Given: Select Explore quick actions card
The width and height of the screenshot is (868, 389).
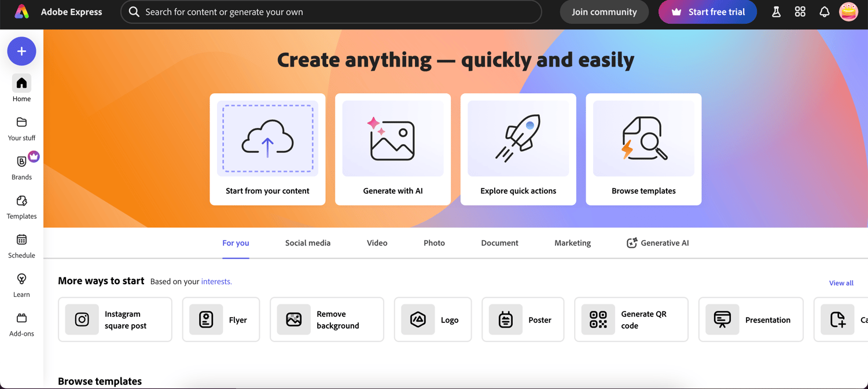Looking at the screenshot, I should click(518, 149).
